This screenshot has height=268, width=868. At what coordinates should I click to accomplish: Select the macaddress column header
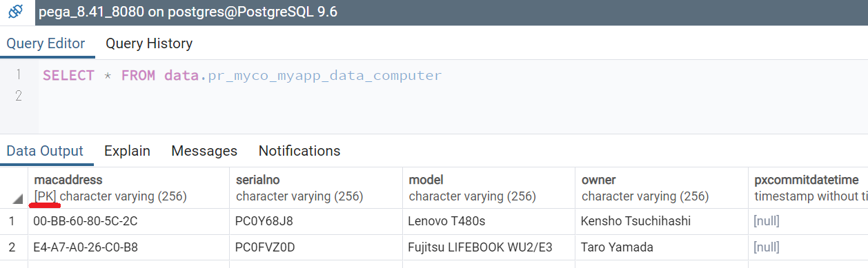pos(128,188)
